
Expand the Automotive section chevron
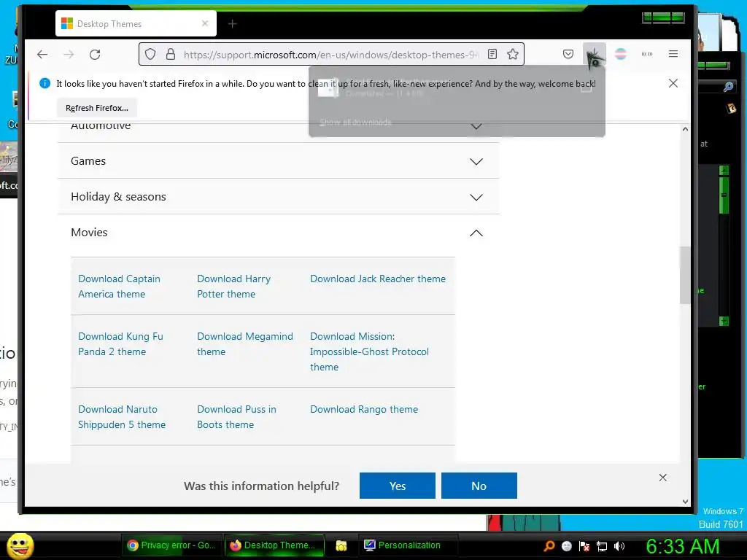pos(476,126)
